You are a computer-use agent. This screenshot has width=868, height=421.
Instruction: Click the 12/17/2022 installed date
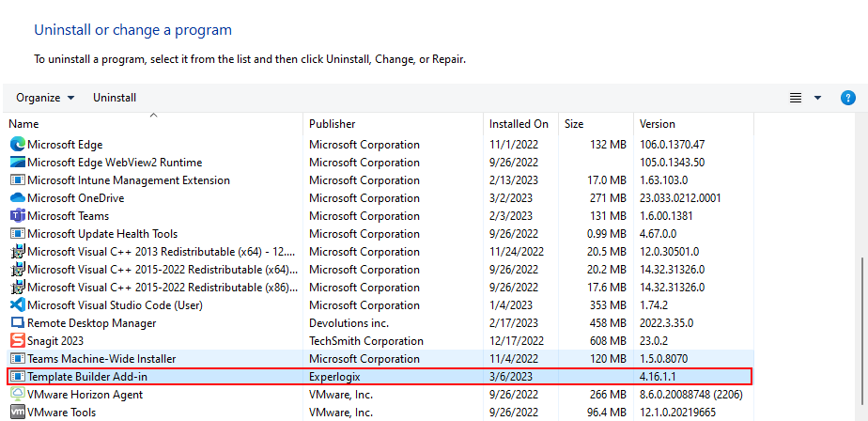(517, 341)
